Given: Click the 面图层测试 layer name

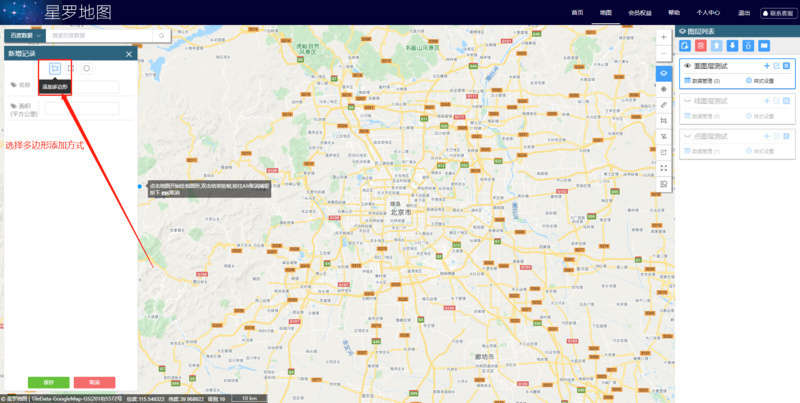Looking at the screenshot, I should point(711,66).
